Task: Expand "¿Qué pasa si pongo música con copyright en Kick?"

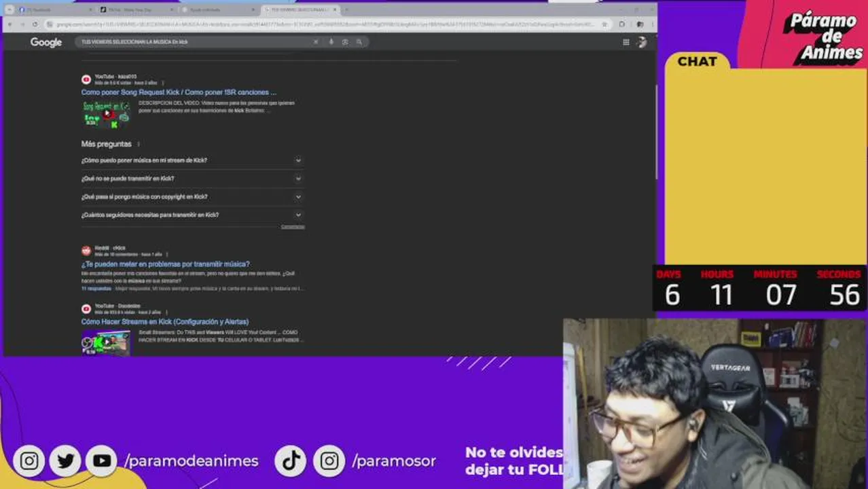Action: click(193, 197)
